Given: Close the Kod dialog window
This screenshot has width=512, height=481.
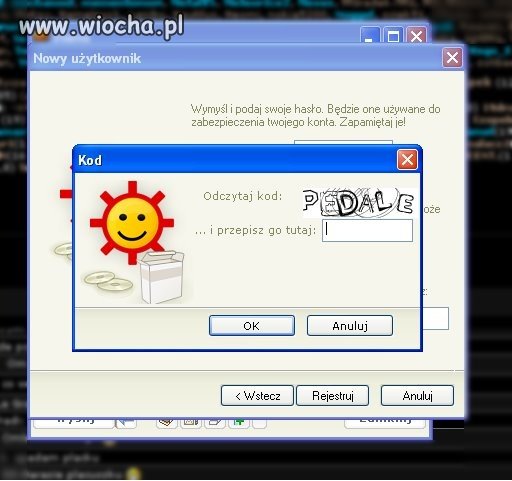Looking at the screenshot, I should point(407,160).
